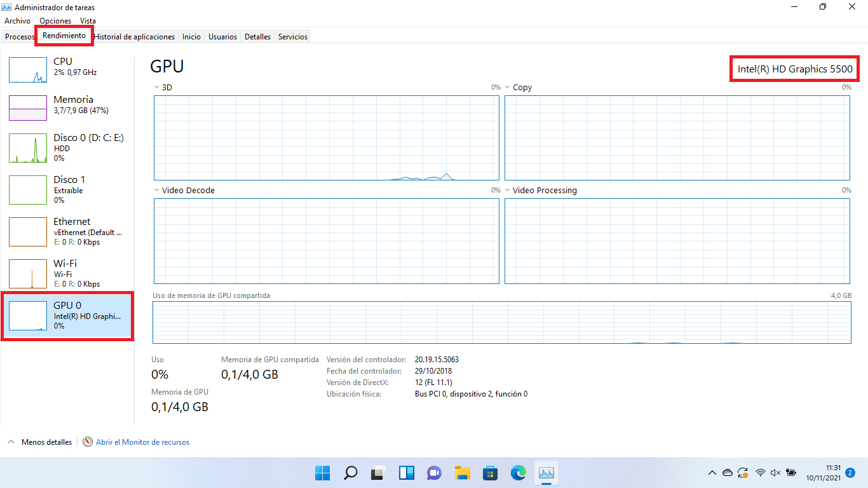Open the Archivo menu
This screenshot has width=868, height=488.
point(17,21)
